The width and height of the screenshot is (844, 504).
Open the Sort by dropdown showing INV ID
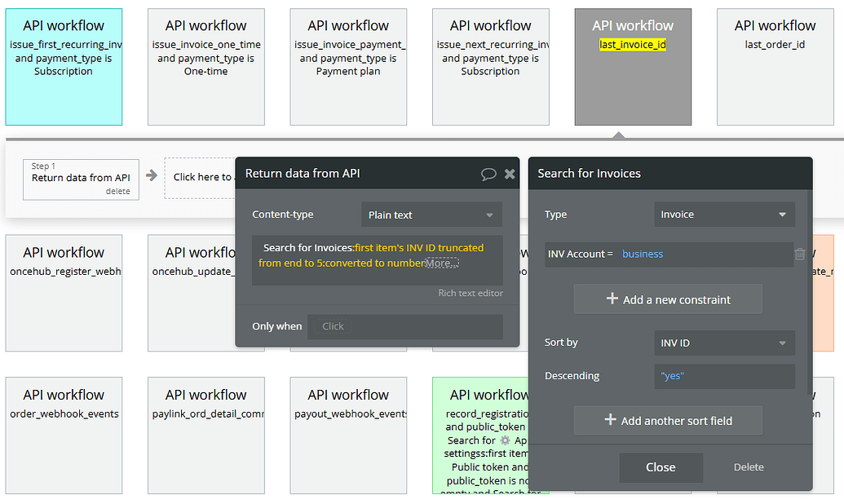pos(723,343)
